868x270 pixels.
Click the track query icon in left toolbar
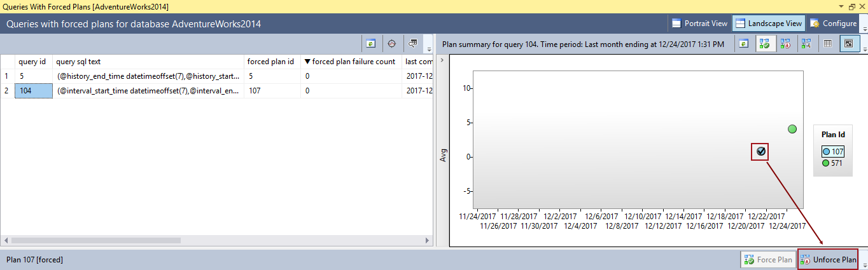[391, 43]
